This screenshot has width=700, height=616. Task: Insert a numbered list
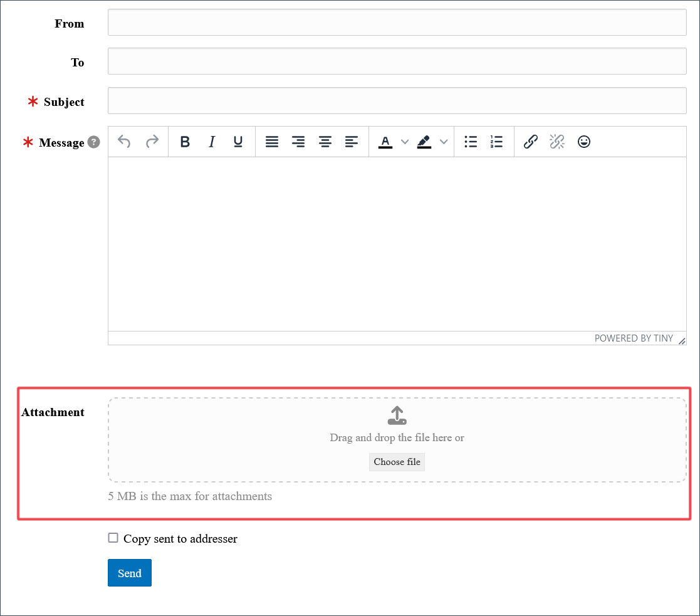point(497,142)
